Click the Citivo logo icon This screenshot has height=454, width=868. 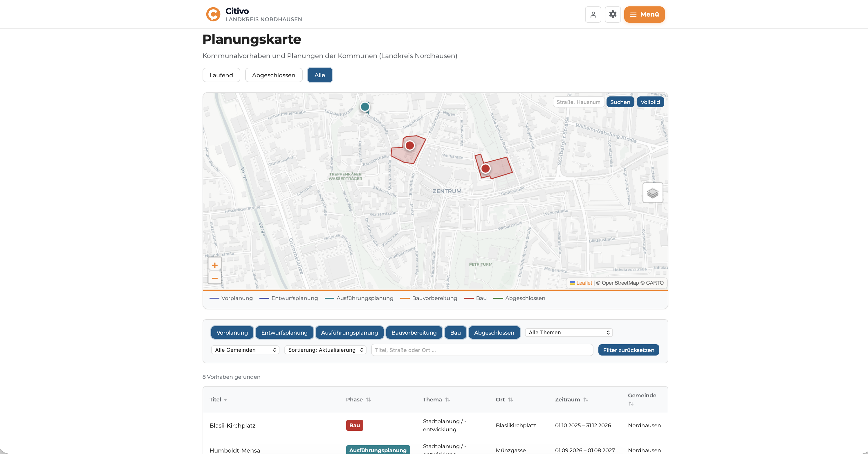(213, 14)
